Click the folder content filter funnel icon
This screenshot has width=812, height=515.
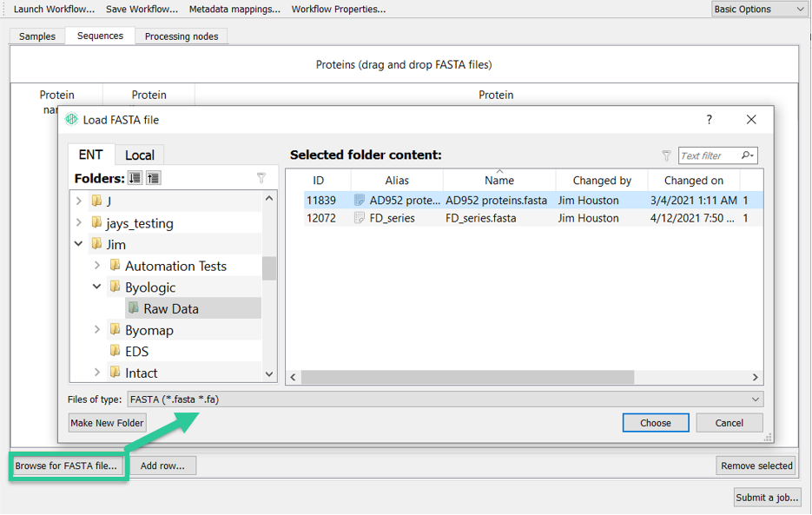(666, 155)
